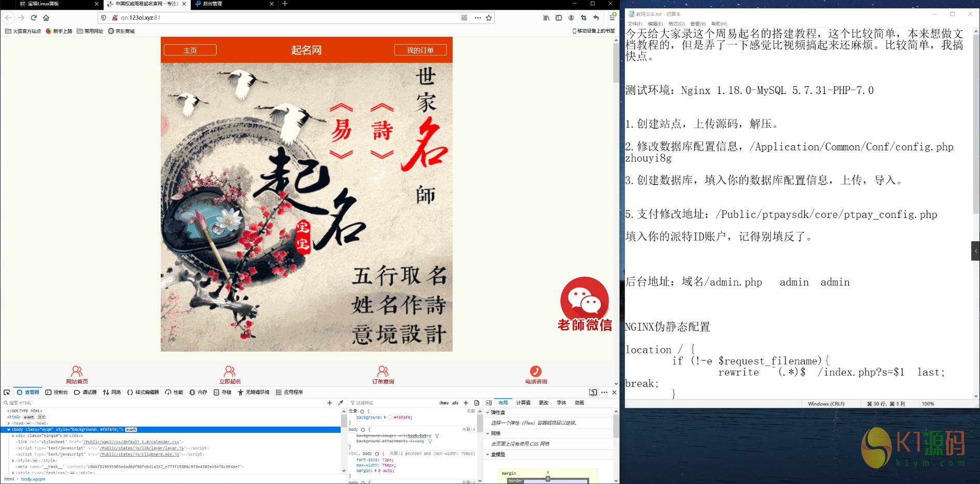The image size is (980, 484).
Task: Bookmark this page with star icon
Action: (489, 18)
